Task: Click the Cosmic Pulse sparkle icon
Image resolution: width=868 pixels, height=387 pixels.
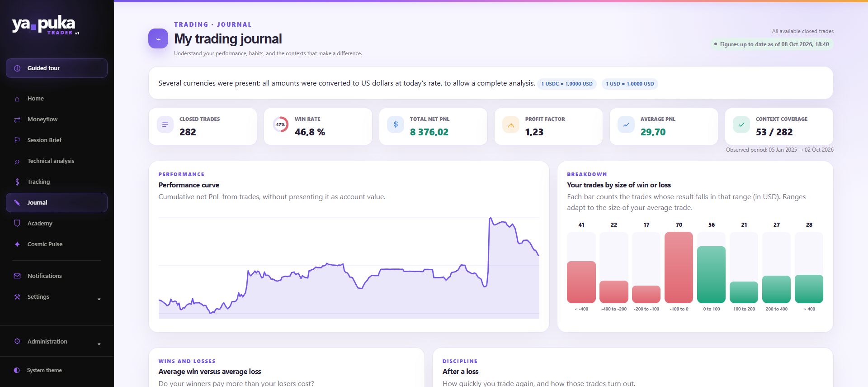Action: [x=17, y=244]
